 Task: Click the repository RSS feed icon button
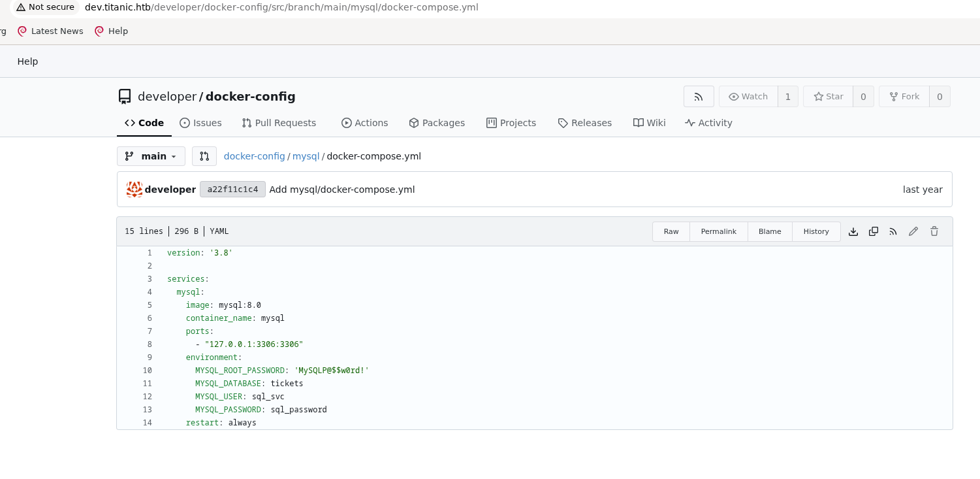[699, 97]
